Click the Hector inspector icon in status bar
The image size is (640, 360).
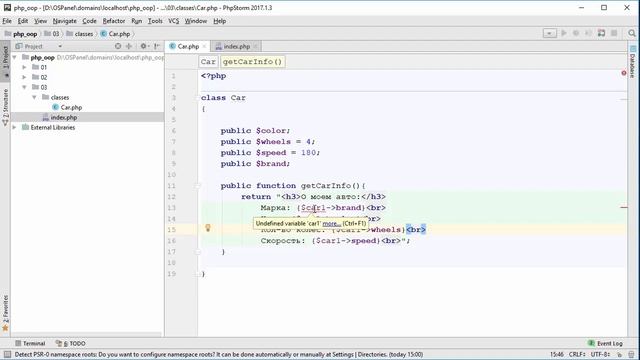click(631, 355)
